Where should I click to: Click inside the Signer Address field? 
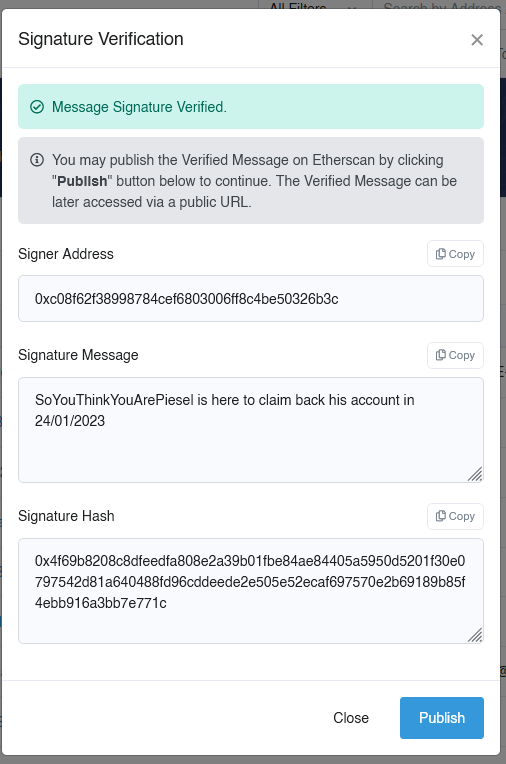251,299
